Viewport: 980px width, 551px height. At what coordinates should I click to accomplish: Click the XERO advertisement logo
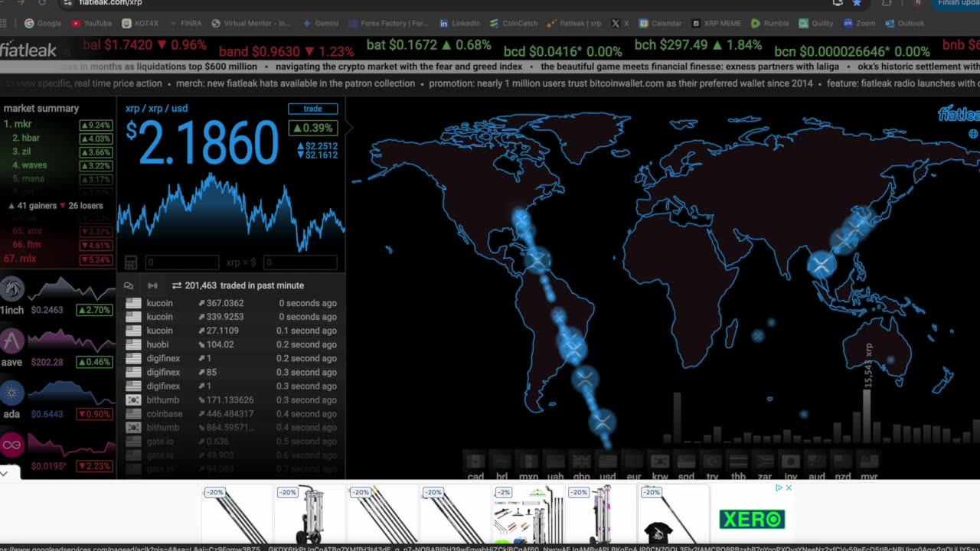(x=752, y=520)
